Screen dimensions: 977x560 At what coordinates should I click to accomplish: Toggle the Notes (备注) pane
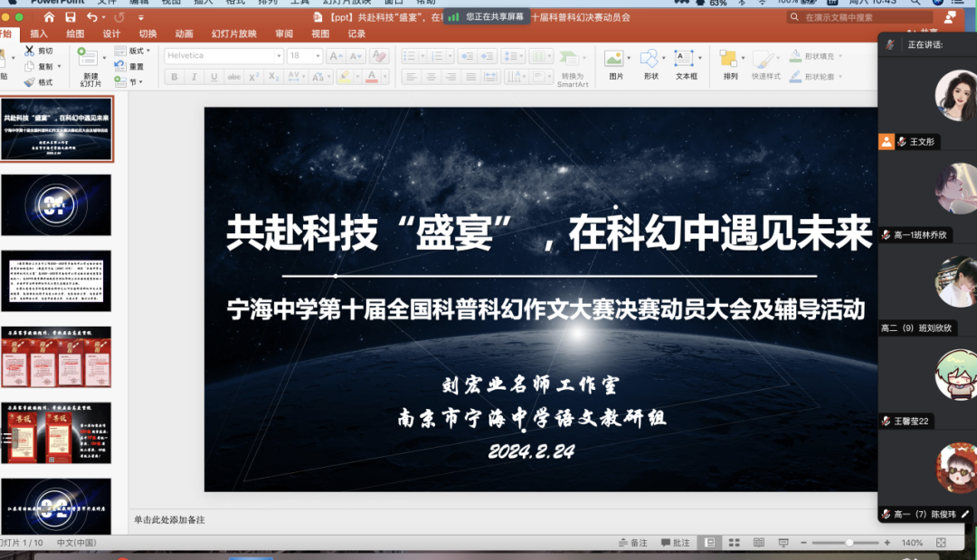(632, 543)
